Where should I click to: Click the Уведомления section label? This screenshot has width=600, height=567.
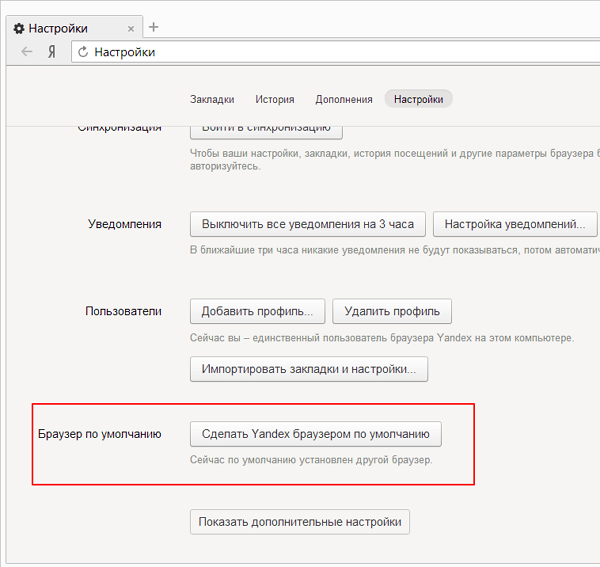[x=125, y=224]
